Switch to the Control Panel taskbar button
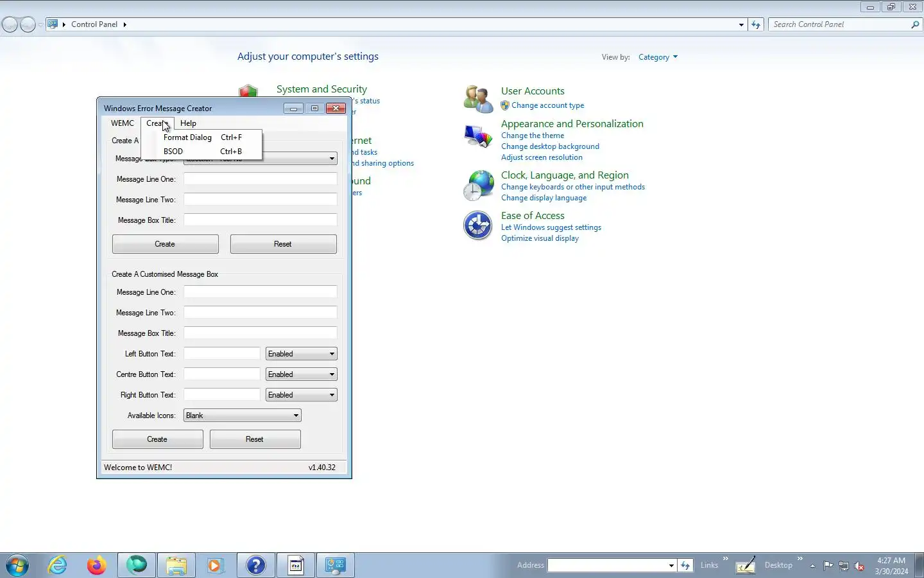The height and width of the screenshot is (578, 924). click(336, 565)
